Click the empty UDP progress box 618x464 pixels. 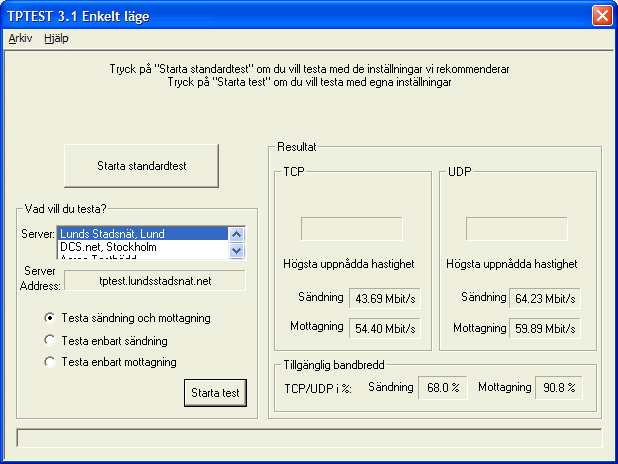tap(517, 229)
